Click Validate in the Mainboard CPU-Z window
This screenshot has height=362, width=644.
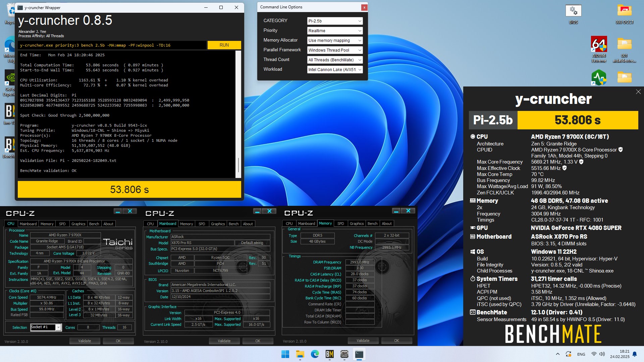coord(224,341)
